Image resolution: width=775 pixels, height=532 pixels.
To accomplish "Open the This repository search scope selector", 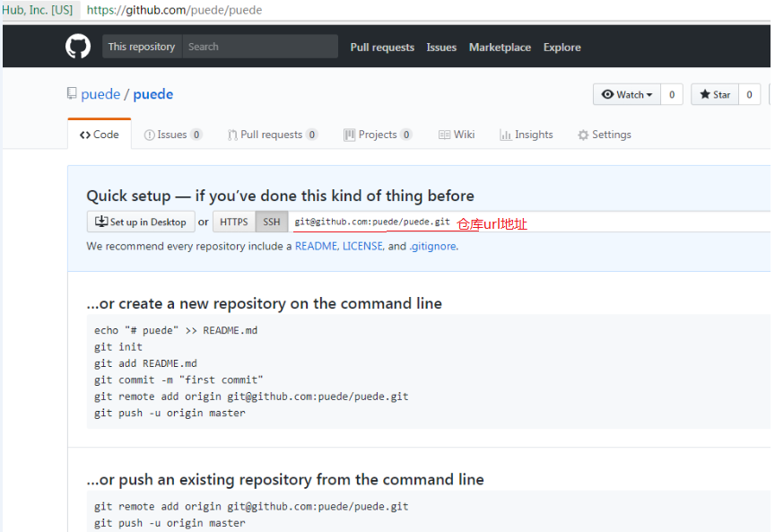I will coord(142,47).
